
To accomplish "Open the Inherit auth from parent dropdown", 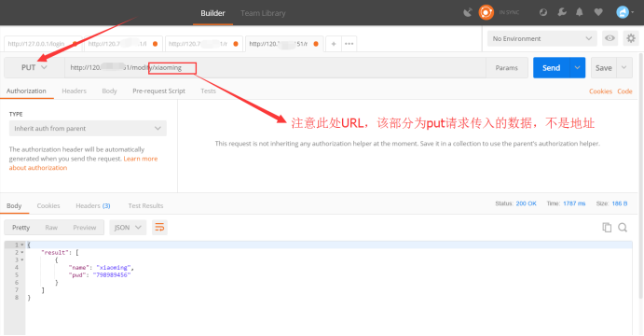I will 88,128.
